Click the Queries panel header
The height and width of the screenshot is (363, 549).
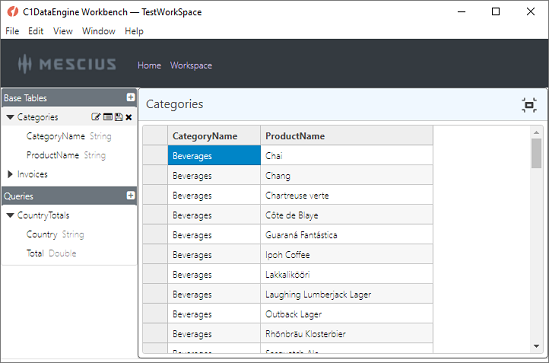coord(69,196)
